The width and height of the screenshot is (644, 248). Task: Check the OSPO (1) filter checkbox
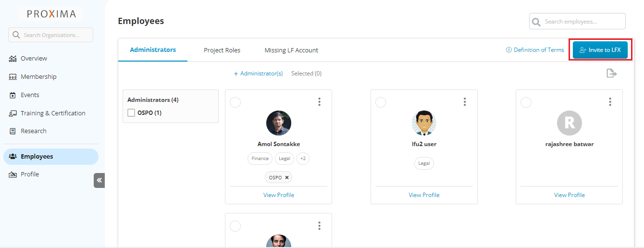coord(131,113)
